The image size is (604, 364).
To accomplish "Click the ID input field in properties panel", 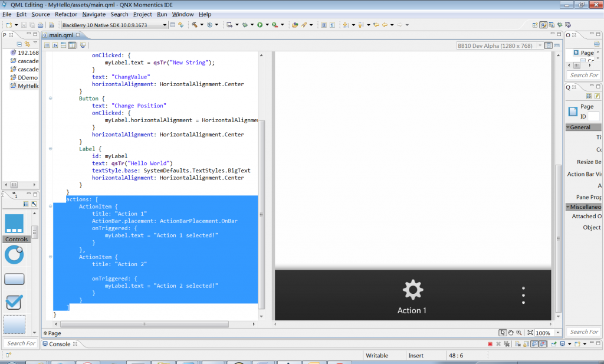I will tap(593, 117).
